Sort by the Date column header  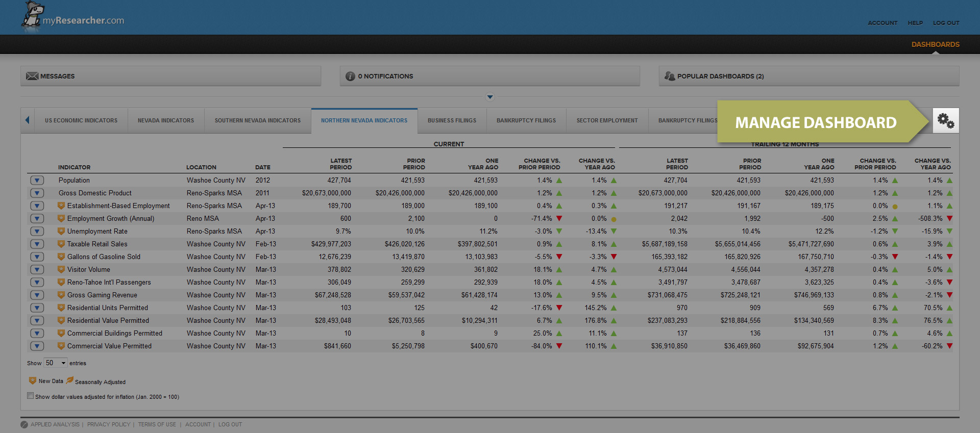point(263,167)
